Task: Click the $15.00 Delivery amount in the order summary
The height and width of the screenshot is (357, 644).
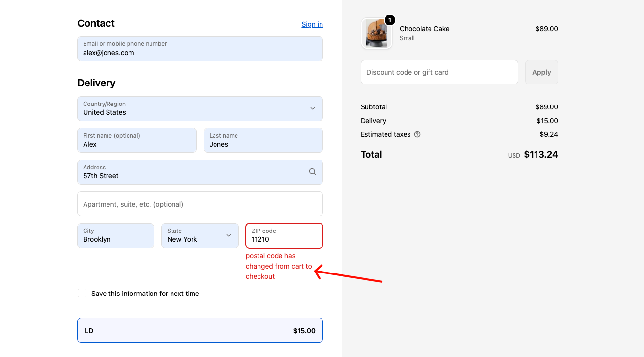Action: 547,121
